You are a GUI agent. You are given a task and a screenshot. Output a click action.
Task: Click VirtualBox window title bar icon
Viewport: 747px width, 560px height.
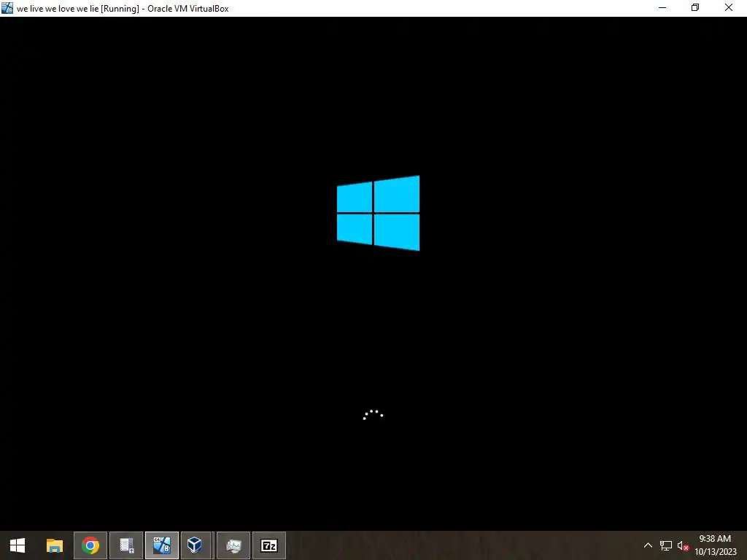coord(7,8)
